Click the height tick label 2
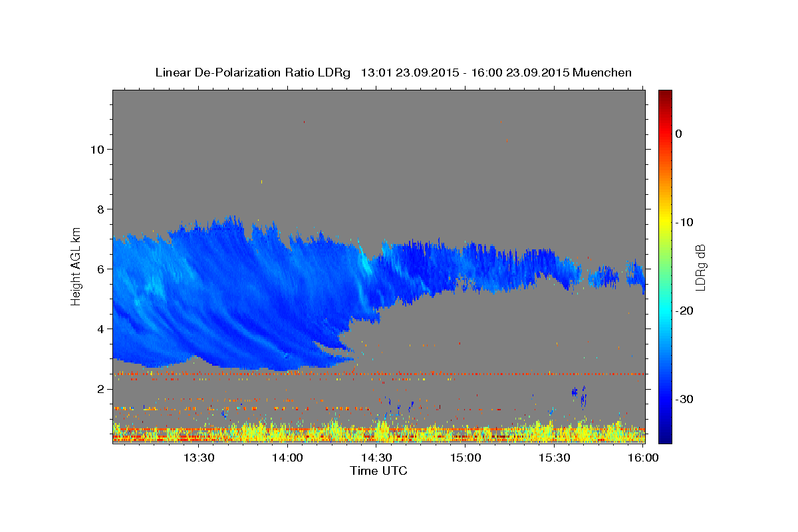798x532 pixels. (100, 388)
